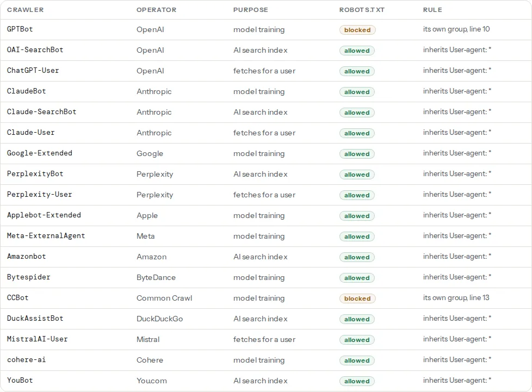Select the Claude-SearchBot crawler name
The height and width of the screenshot is (392, 532).
pos(42,112)
